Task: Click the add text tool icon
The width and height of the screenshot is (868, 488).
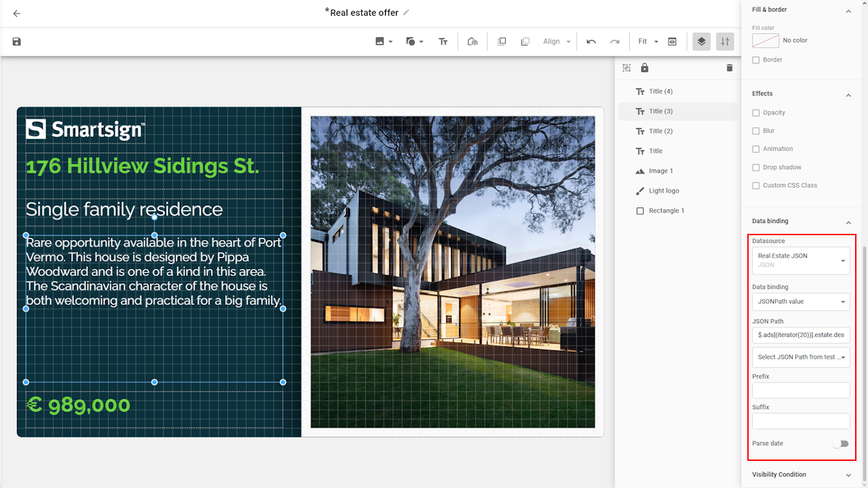Action: tap(443, 41)
